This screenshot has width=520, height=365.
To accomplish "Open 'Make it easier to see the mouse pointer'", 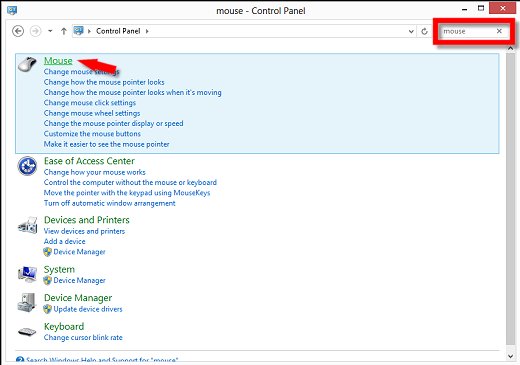I will click(106, 144).
